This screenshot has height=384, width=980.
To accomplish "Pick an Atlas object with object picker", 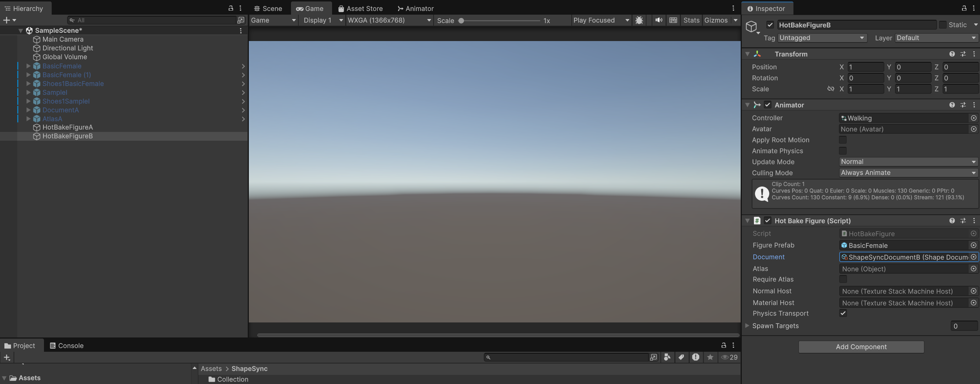I will click(x=973, y=269).
